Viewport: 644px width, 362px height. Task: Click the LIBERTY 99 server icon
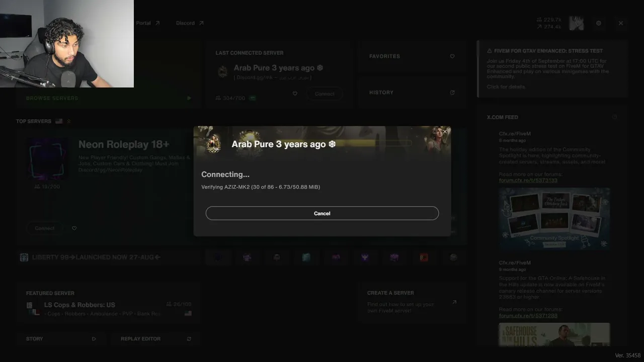point(24,257)
